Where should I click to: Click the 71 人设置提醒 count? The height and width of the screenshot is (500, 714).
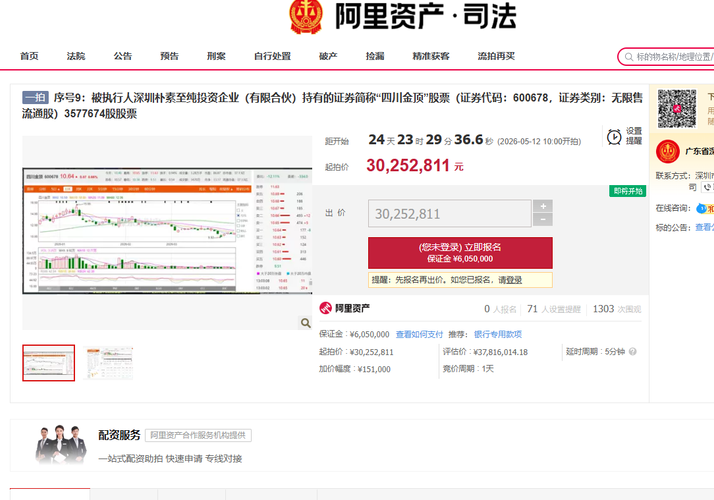pyautogui.click(x=554, y=309)
